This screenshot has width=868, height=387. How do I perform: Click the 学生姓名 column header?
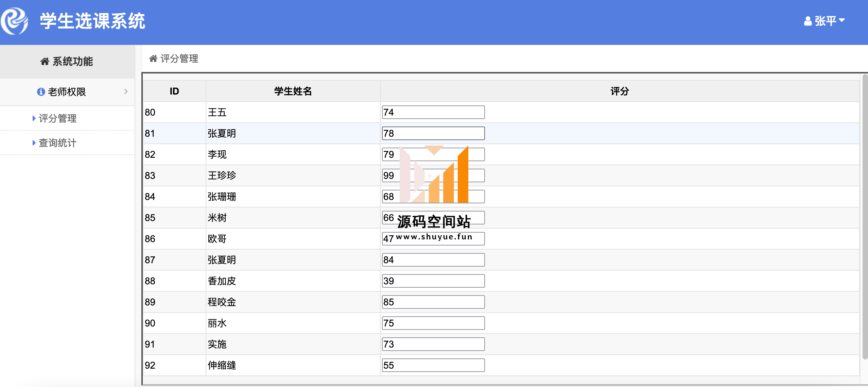pos(293,91)
